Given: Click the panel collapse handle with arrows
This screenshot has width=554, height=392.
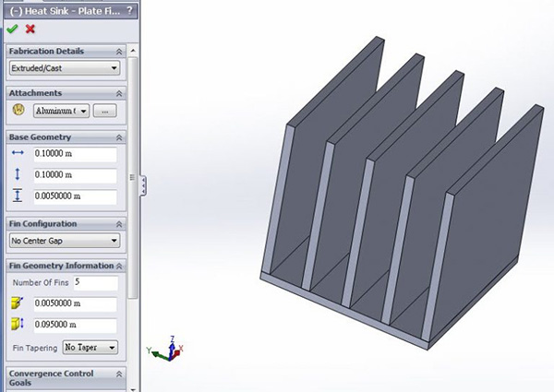Looking at the screenshot, I should click(143, 185).
